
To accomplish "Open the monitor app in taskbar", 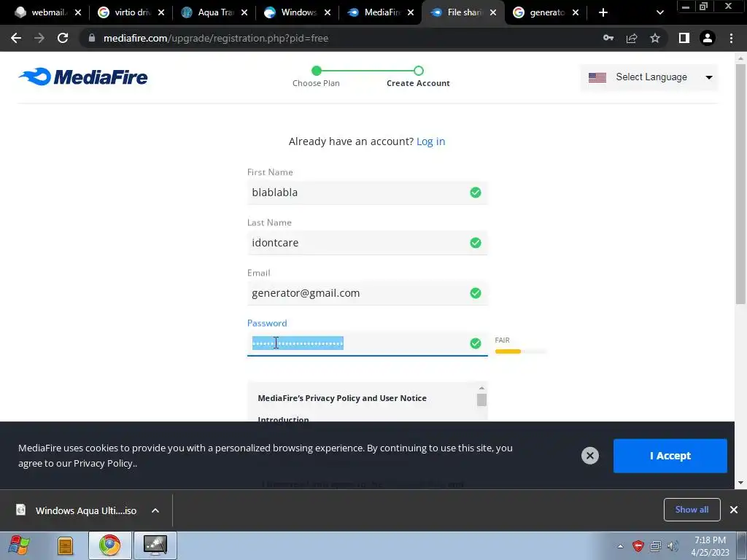I will click(155, 545).
